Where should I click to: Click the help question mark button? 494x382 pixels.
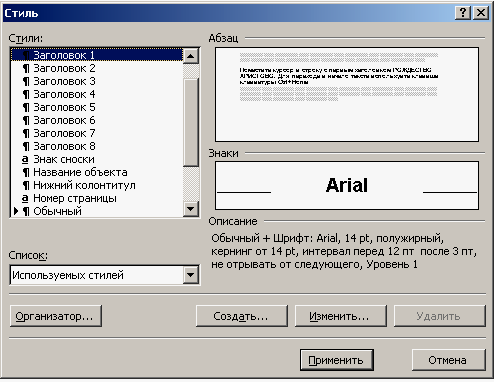(x=463, y=13)
